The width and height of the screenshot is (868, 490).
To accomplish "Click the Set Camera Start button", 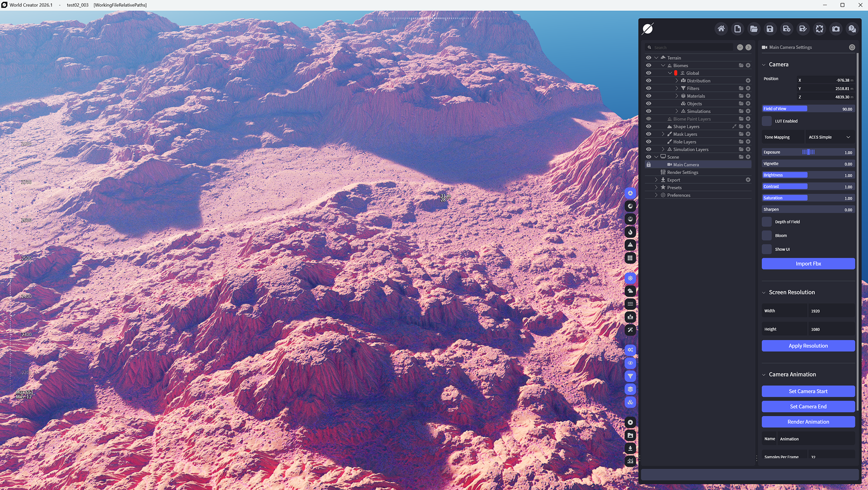I will click(x=808, y=391).
